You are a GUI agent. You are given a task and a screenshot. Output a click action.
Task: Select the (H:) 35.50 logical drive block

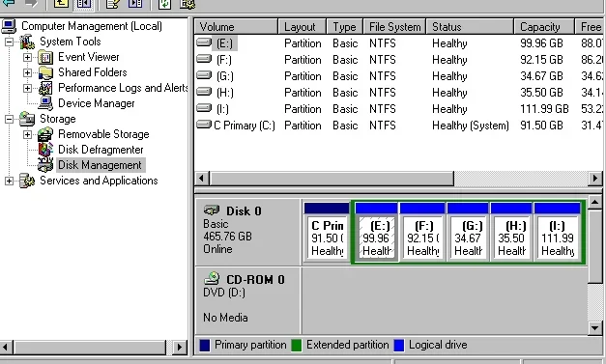[511, 232]
